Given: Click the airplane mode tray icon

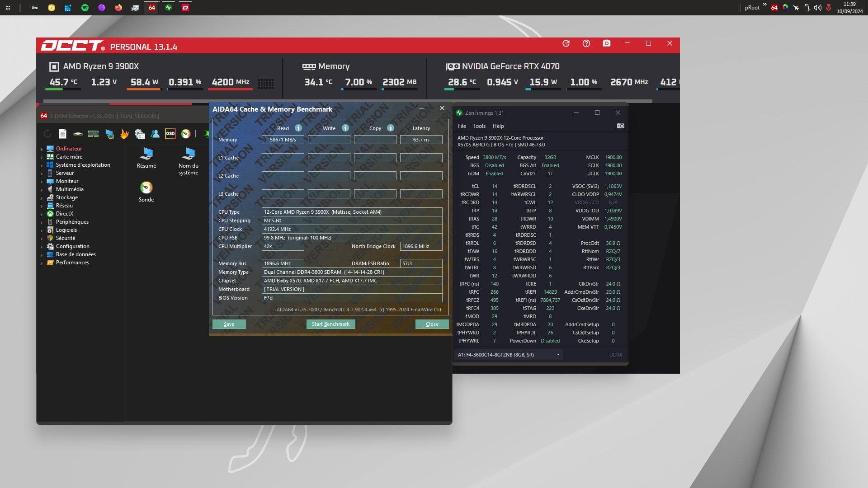Looking at the screenshot, I should click(796, 8).
